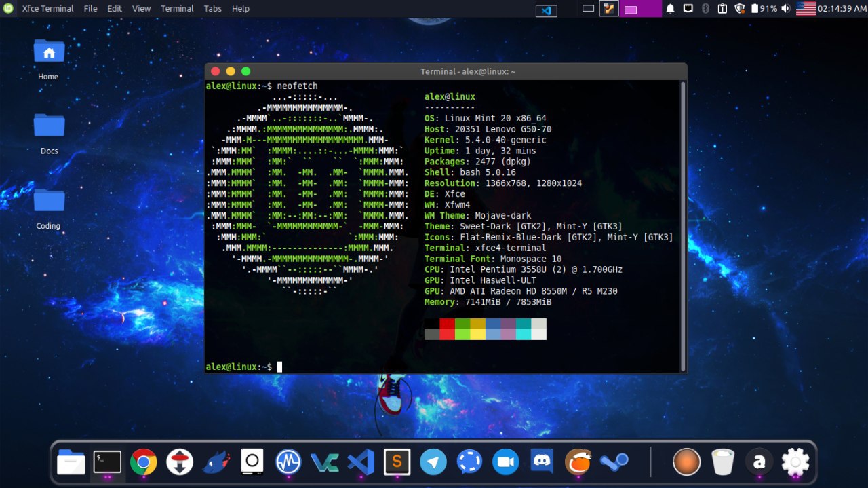Launch Google Chrome from the dock
The height and width of the screenshot is (488, 868).
click(x=144, y=462)
